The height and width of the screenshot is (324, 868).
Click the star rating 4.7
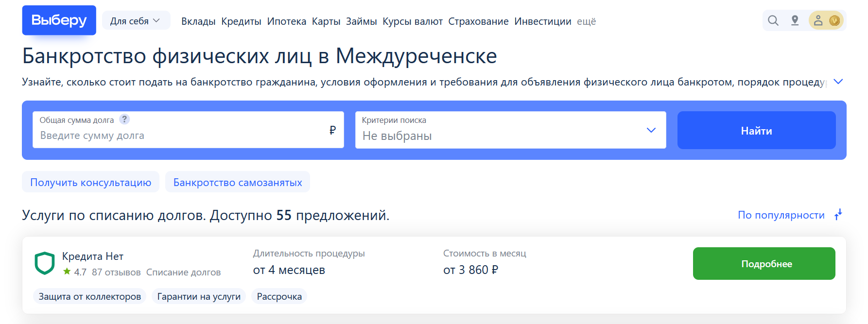click(74, 272)
